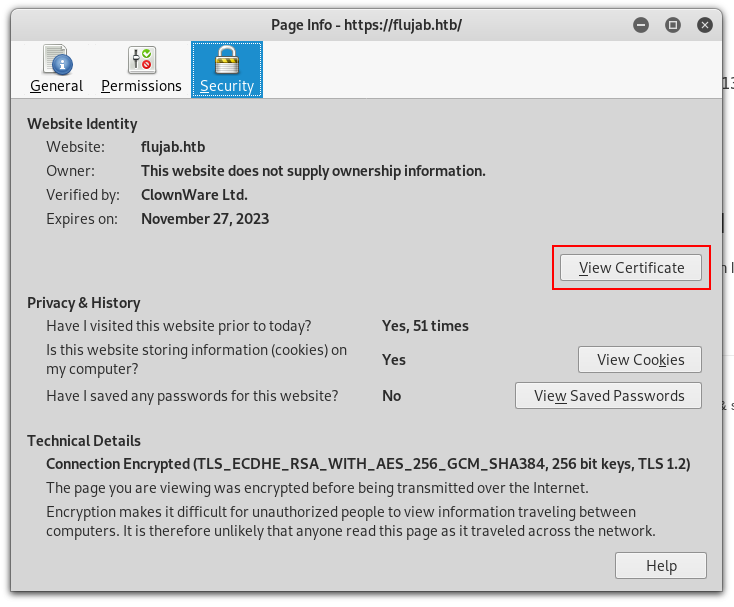
Task: Click the Permissions tab icon
Action: pyautogui.click(x=142, y=59)
